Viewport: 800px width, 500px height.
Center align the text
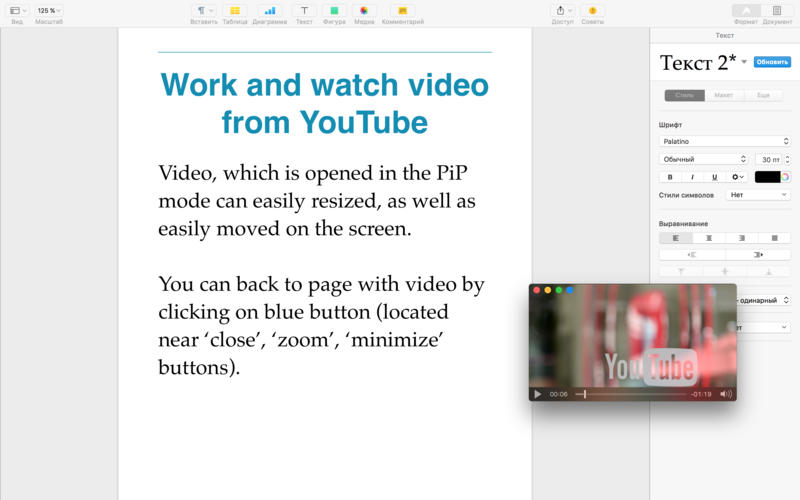(x=709, y=238)
